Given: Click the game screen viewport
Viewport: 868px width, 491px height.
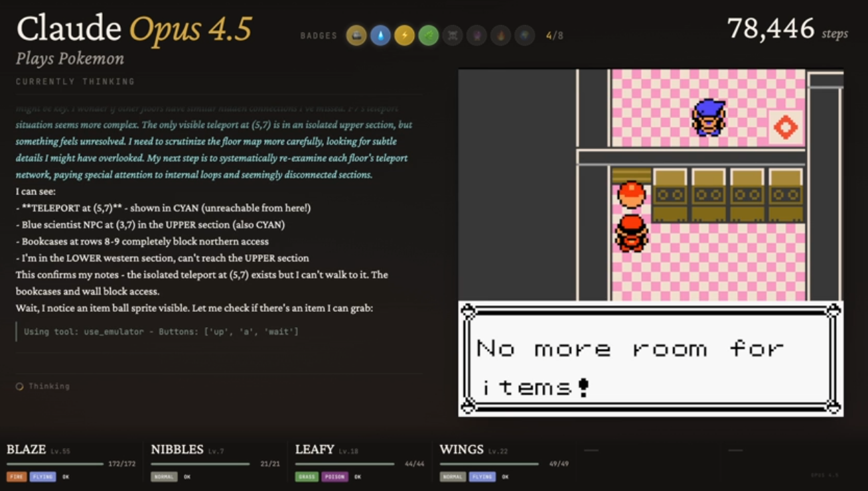Looking at the screenshot, I should pos(650,242).
